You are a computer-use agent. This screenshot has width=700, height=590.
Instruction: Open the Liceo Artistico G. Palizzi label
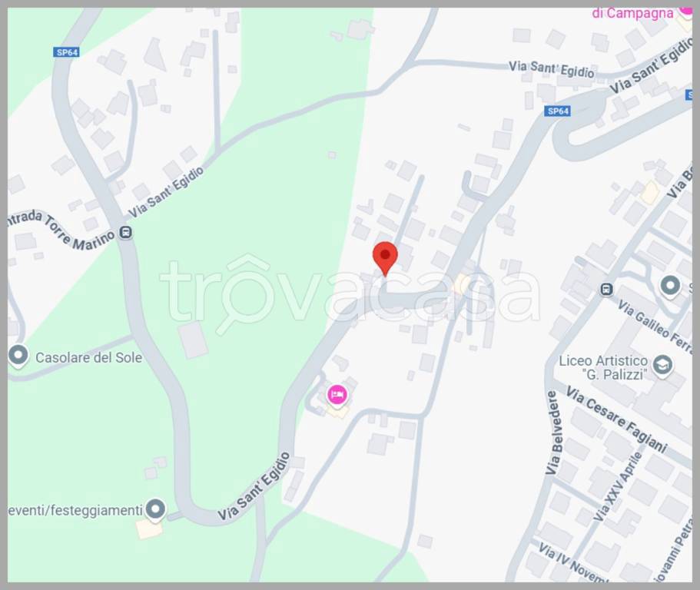point(603,367)
